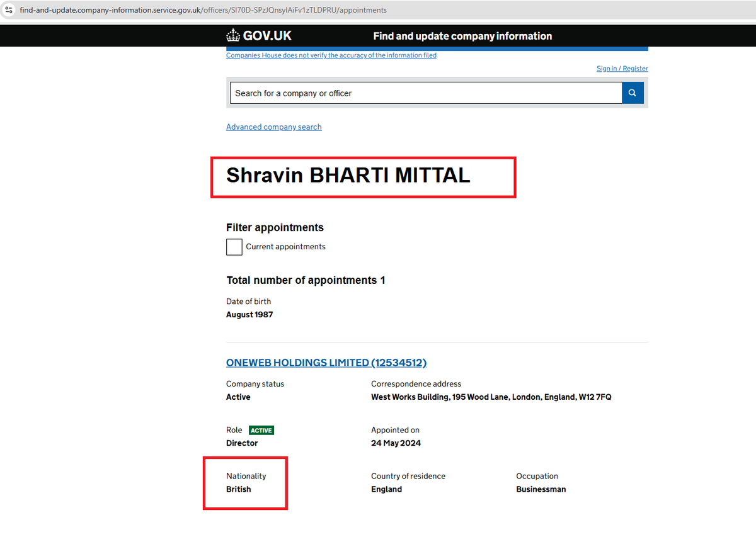Screen dimensions: 756x537
Task: Open the GOV.UK crown logo link
Action: click(259, 36)
